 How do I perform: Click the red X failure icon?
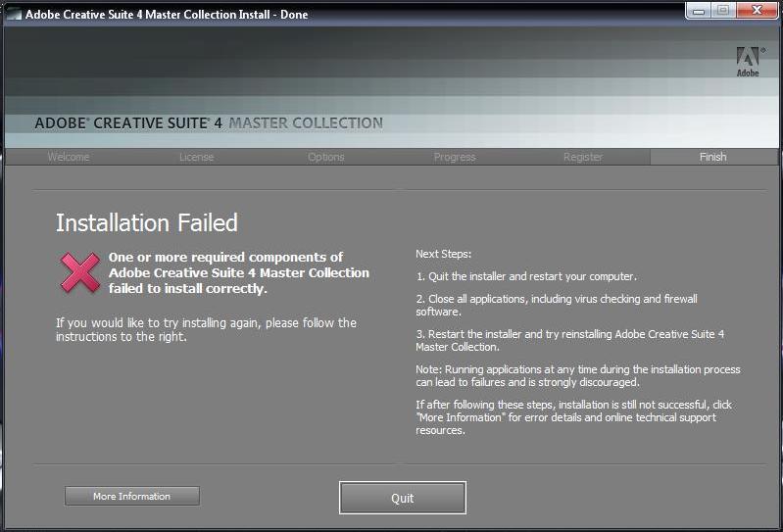pos(80,272)
